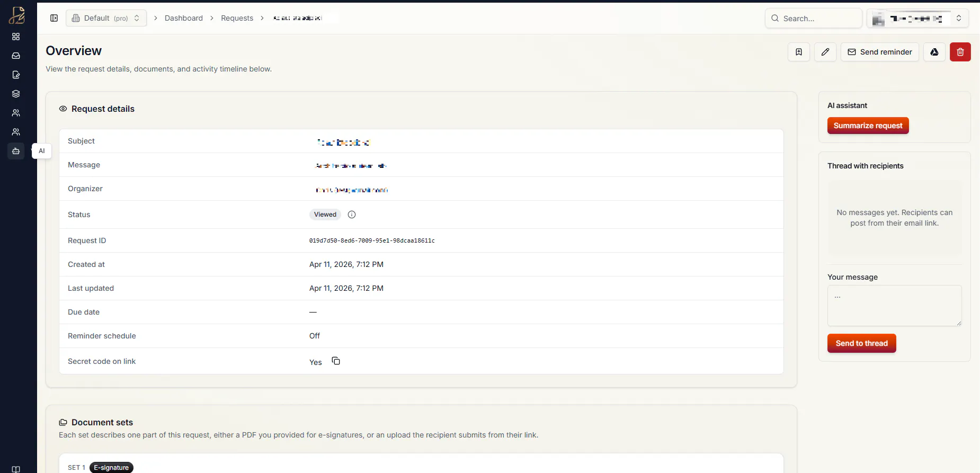Screen dimensions: 980x473
Task: Copy the secret code link icon
Action: 336,361
